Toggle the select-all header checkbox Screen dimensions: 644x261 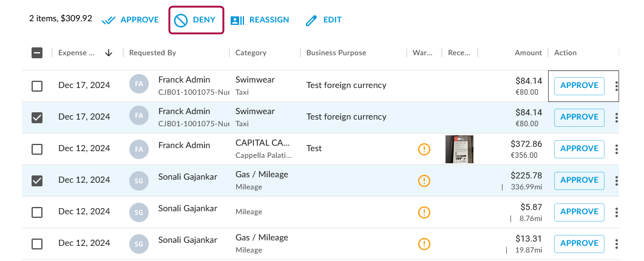37,53
